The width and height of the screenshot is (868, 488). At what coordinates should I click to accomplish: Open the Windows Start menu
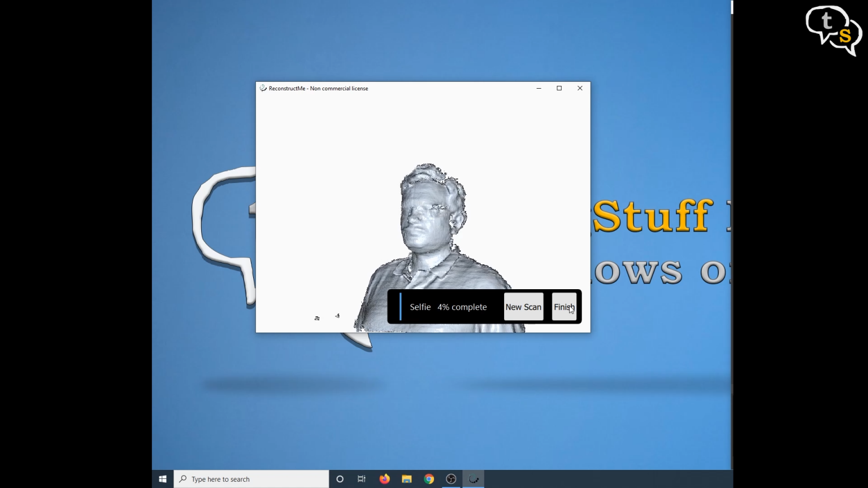click(x=163, y=479)
